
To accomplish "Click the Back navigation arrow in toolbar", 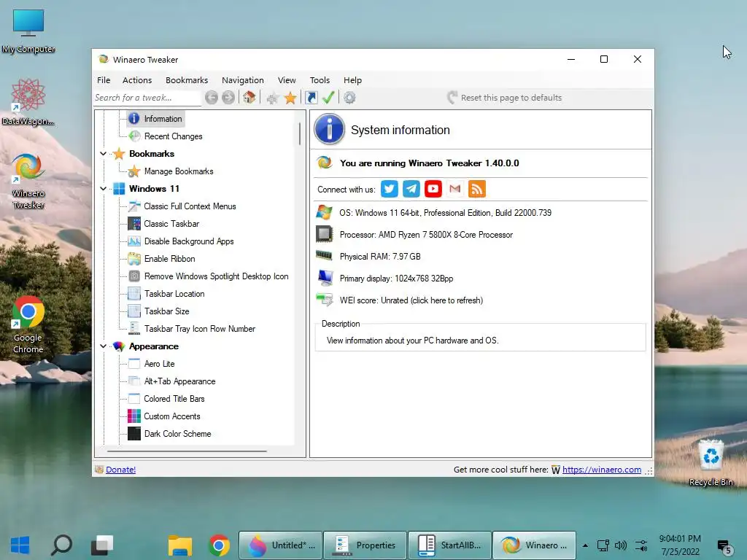I will [212, 98].
